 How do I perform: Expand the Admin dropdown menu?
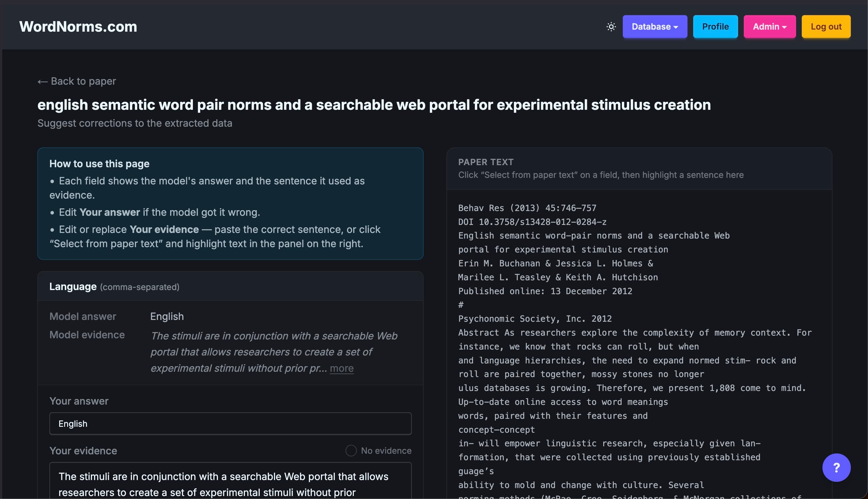click(769, 26)
